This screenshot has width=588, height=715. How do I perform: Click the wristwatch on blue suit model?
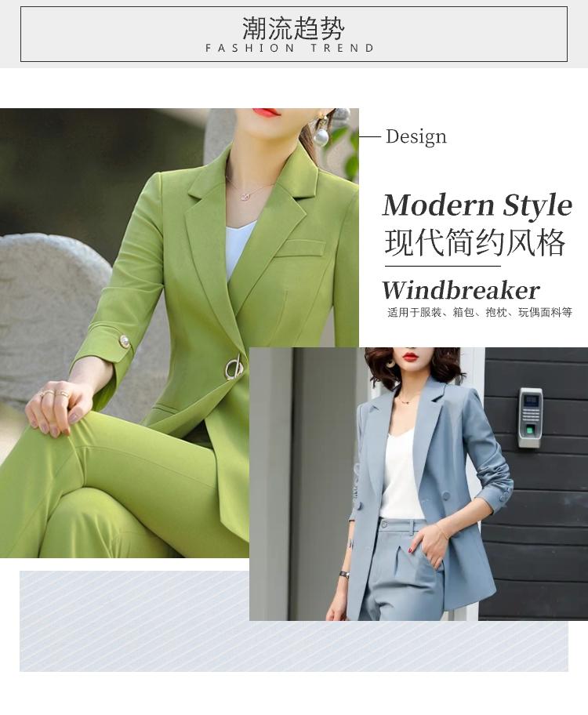click(344, 575)
